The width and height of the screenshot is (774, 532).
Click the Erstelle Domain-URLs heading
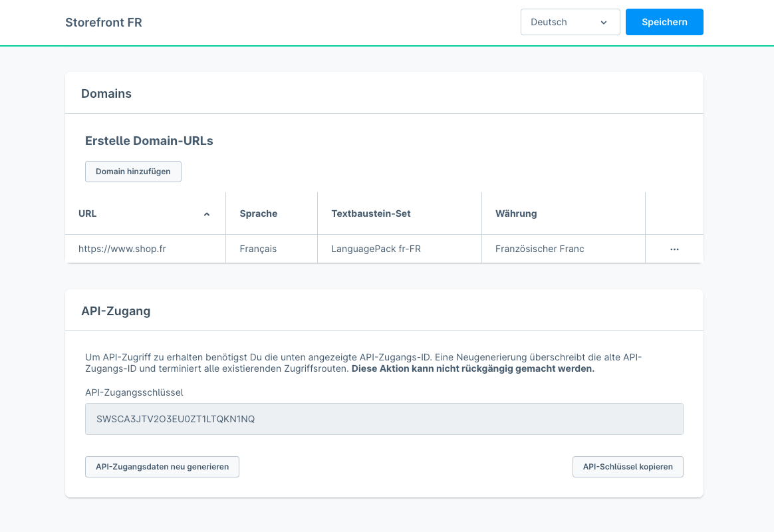click(x=149, y=141)
